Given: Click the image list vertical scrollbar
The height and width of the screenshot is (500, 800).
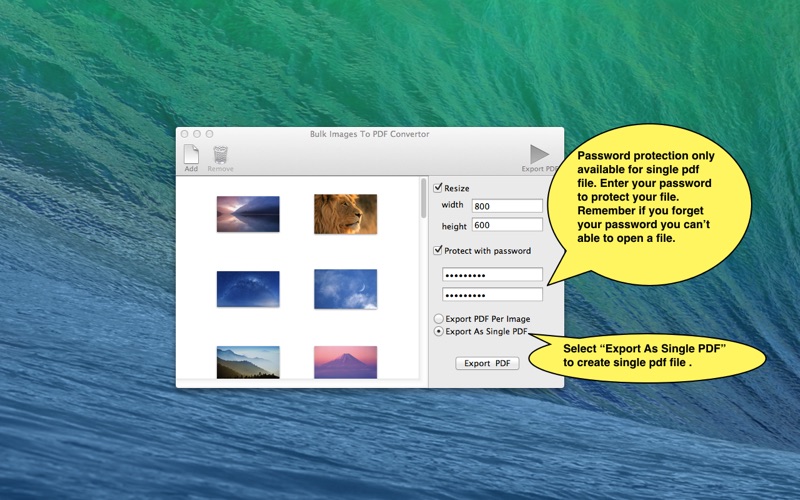Looking at the screenshot, I should 423,198.
